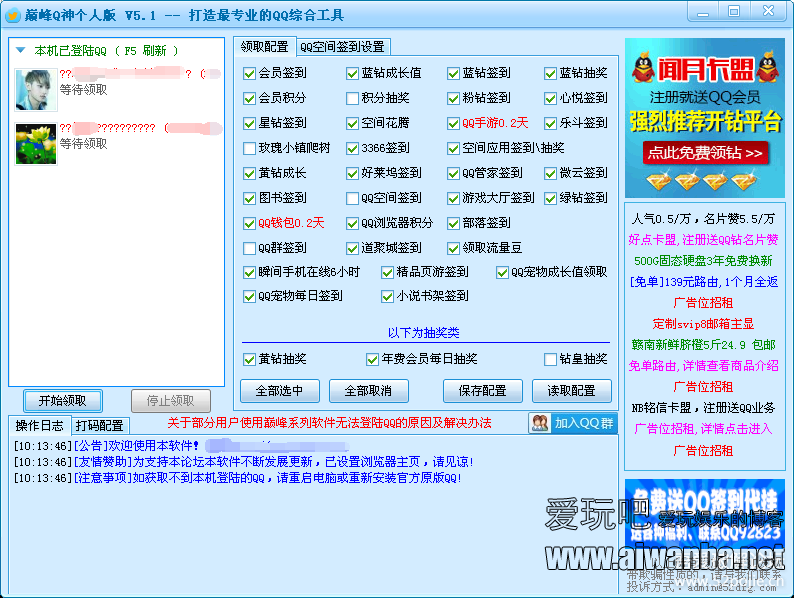Click 读取配置 button
Viewport: 794px width, 598px height.
pyautogui.click(x=572, y=391)
